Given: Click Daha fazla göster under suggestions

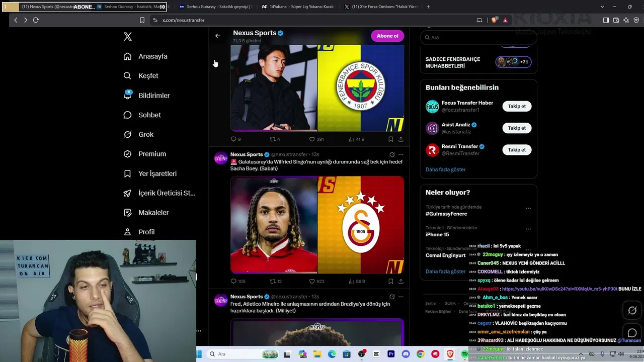Looking at the screenshot, I should (x=445, y=169).
